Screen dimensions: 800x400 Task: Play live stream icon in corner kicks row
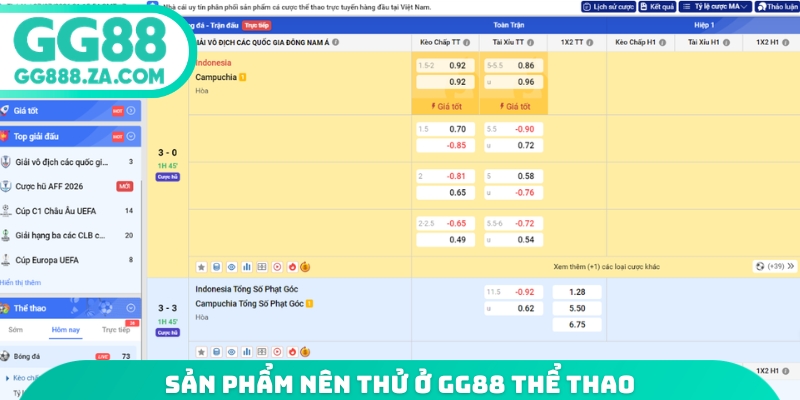[x=277, y=352]
